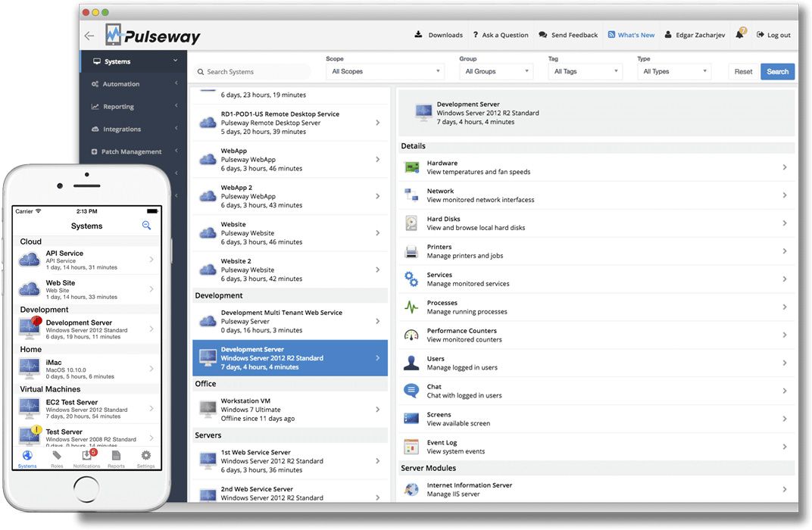Select Workstation VM in systems list
Screen dimensions: 812x530
click(x=289, y=410)
